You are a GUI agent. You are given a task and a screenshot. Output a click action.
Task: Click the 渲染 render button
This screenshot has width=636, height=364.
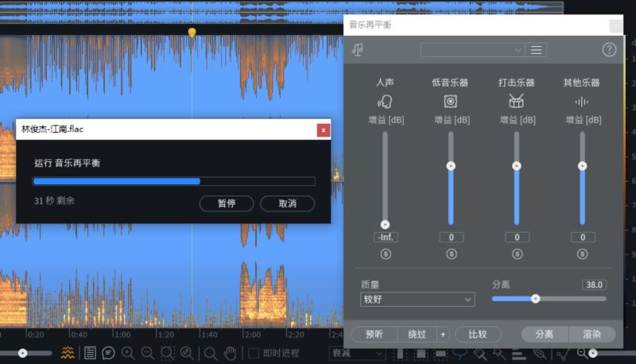[591, 335]
